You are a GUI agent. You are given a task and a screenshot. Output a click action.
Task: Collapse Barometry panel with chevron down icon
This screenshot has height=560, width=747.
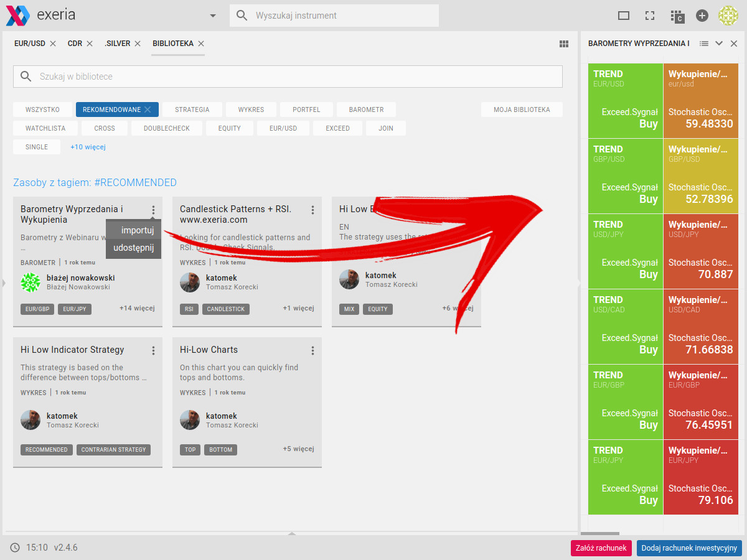tap(719, 44)
